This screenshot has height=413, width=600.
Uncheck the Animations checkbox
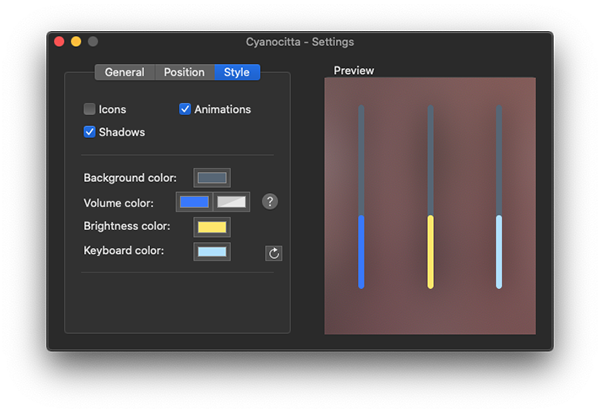185,109
